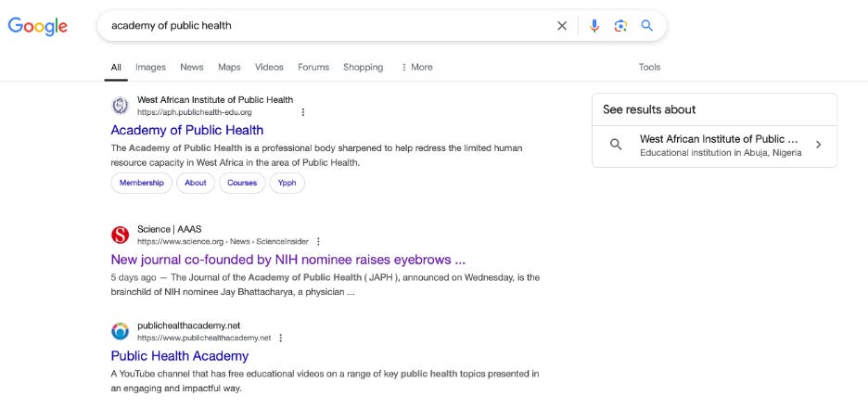Switch to the Images tab
This screenshot has height=408, width=868.
[150, 67]
